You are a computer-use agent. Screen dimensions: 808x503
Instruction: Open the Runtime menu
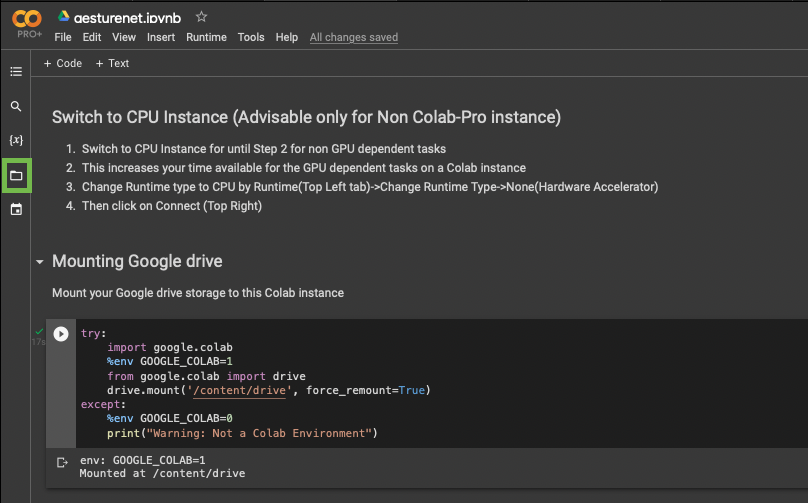click(x=206, y=37)
